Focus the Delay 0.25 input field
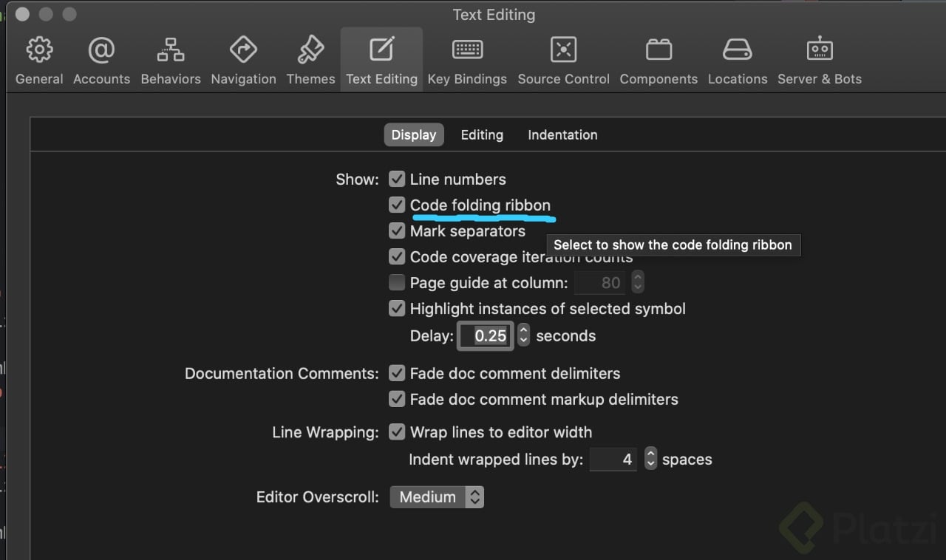Screen dimensions: 946x560 [486, 335]
